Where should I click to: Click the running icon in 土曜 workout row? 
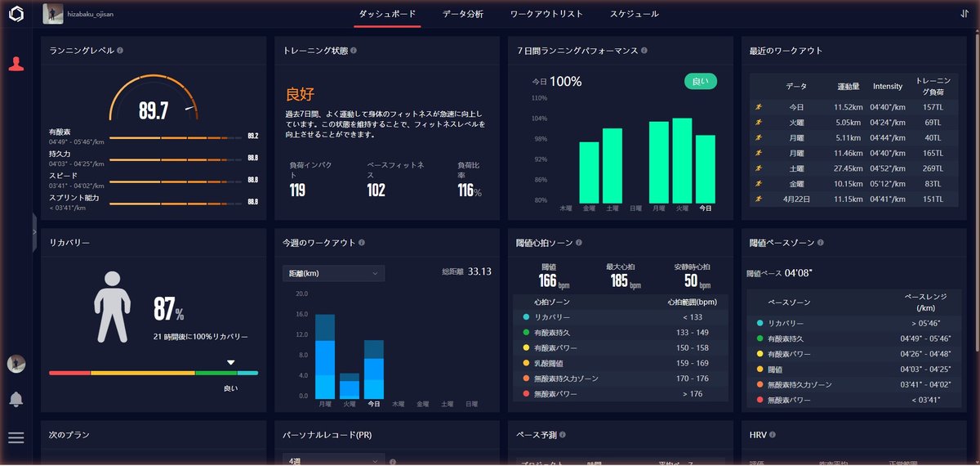click(x=759, y=168)
